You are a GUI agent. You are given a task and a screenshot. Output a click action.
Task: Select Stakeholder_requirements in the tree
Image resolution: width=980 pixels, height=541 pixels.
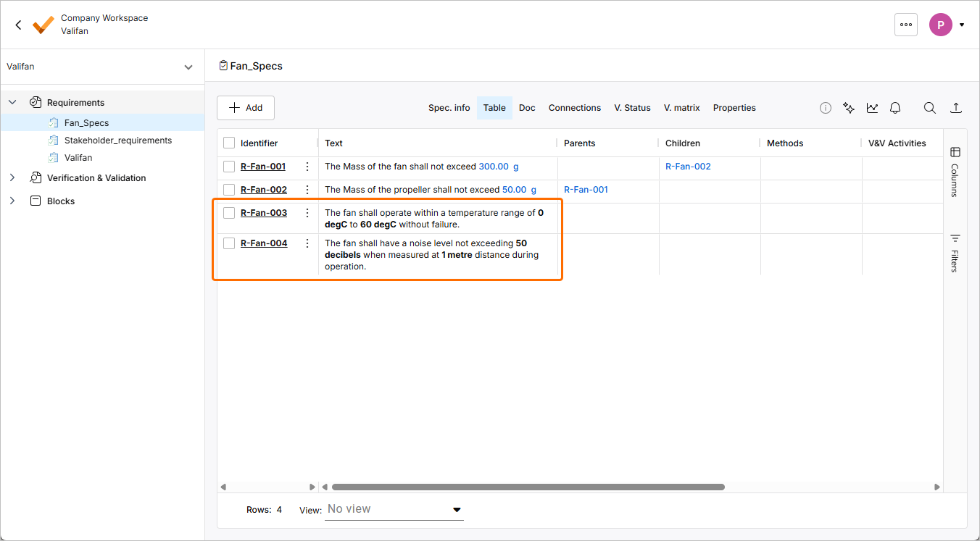point(117,141)
